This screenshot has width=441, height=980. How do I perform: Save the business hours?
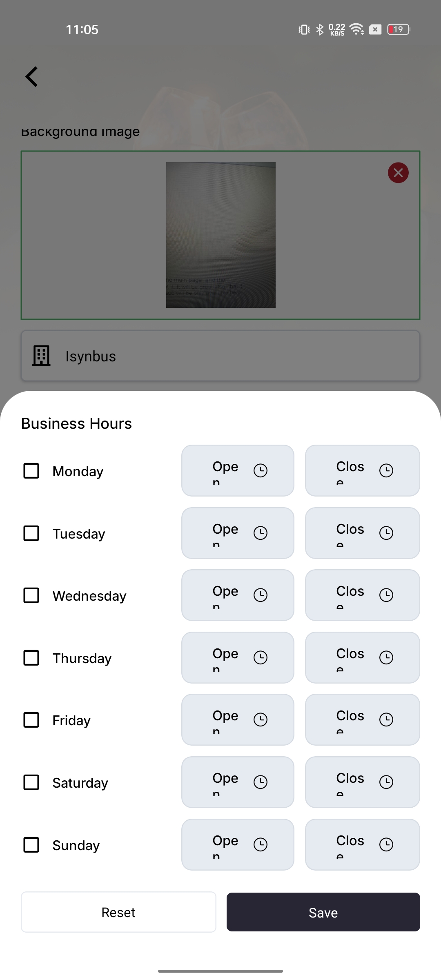pos(323,912)
